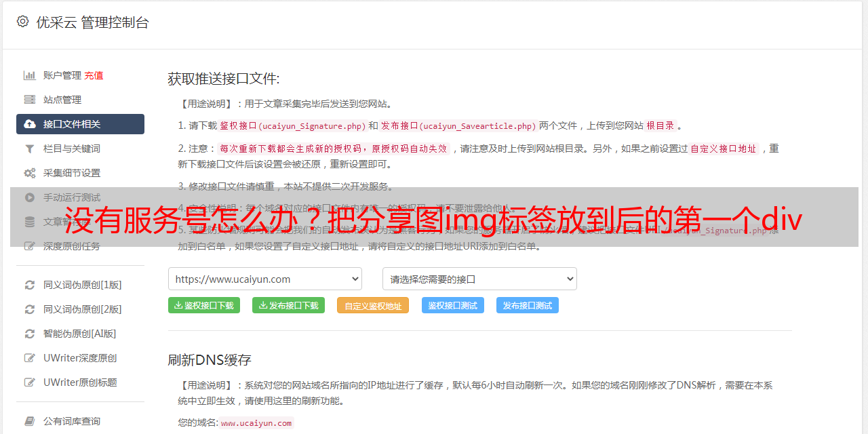Open 同义词伪原创[2版] menu item

pyautogui.click(x=82, y=309)
